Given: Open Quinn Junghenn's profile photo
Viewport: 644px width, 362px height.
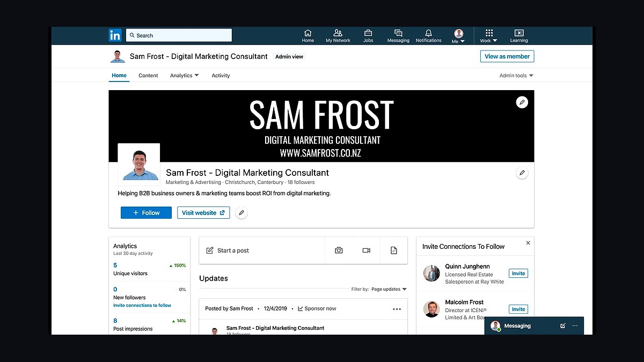Looking at the screenshot, I should pos(431,274).
